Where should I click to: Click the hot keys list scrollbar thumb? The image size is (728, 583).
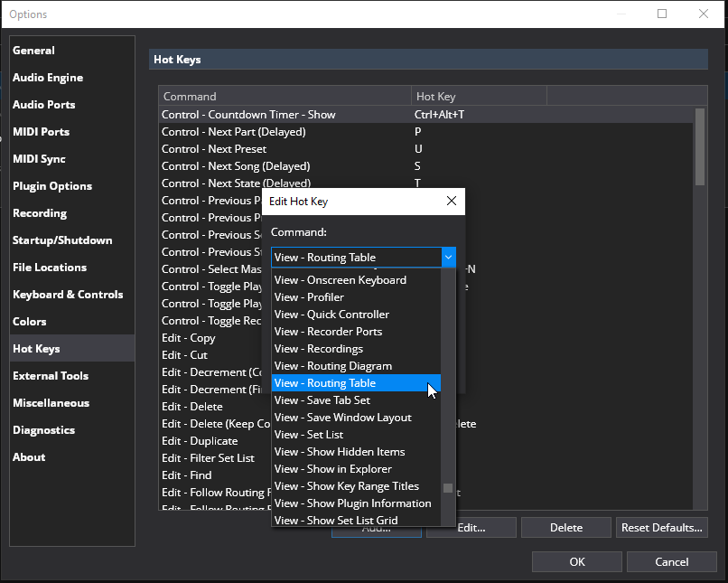coord(700,145)
